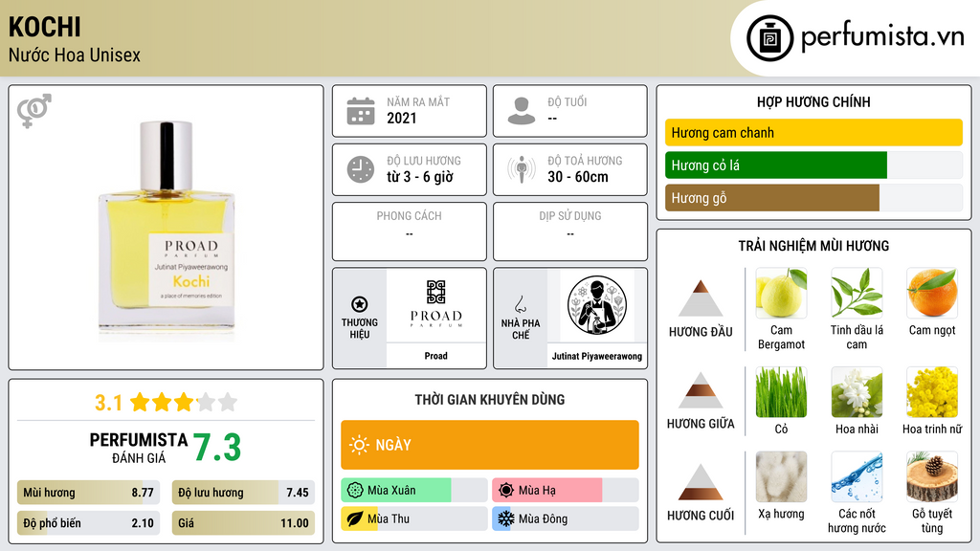Click the sillage person icon beside Độ toả hương

(522, 169)
